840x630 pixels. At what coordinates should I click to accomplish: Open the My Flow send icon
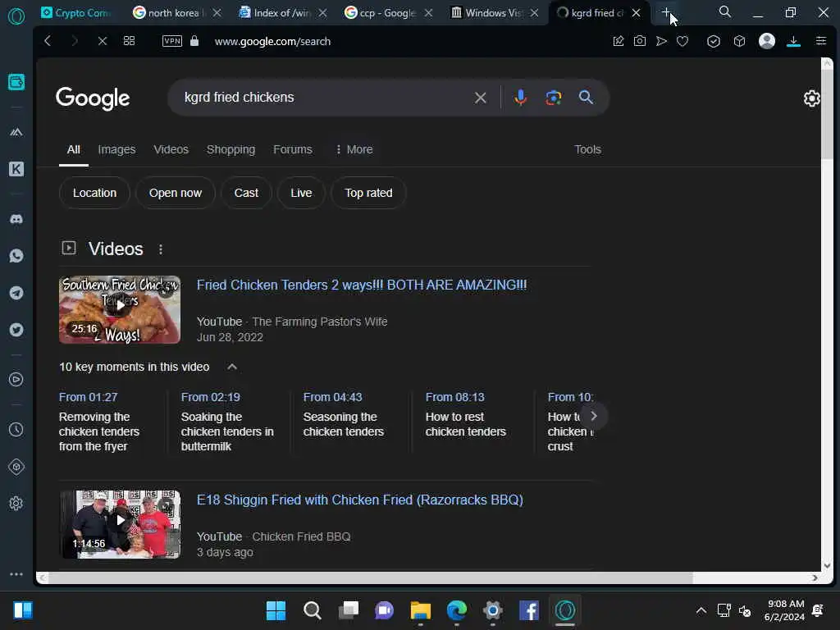coord(662,41)
